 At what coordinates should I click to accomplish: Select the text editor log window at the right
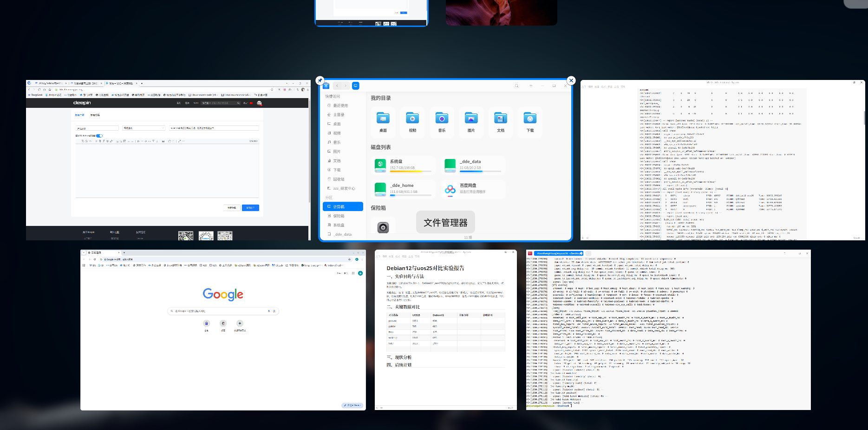[723, 160]
